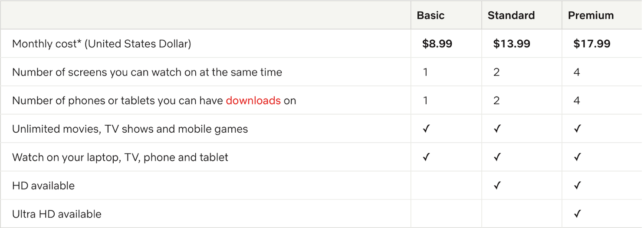Click the red downloads link

253,101
